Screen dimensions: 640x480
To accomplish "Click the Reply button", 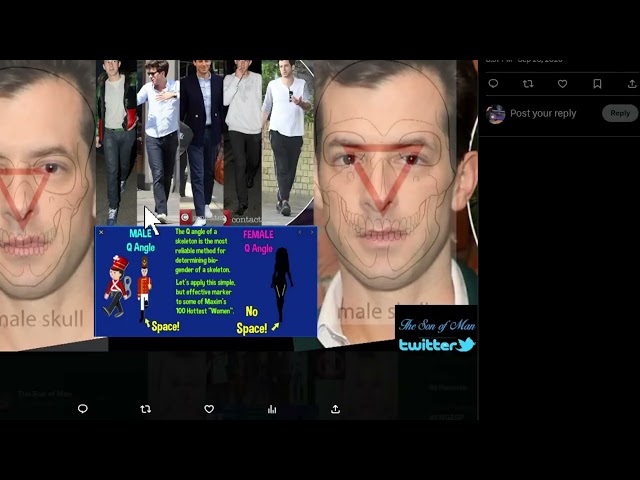I will tap(620, 113).
